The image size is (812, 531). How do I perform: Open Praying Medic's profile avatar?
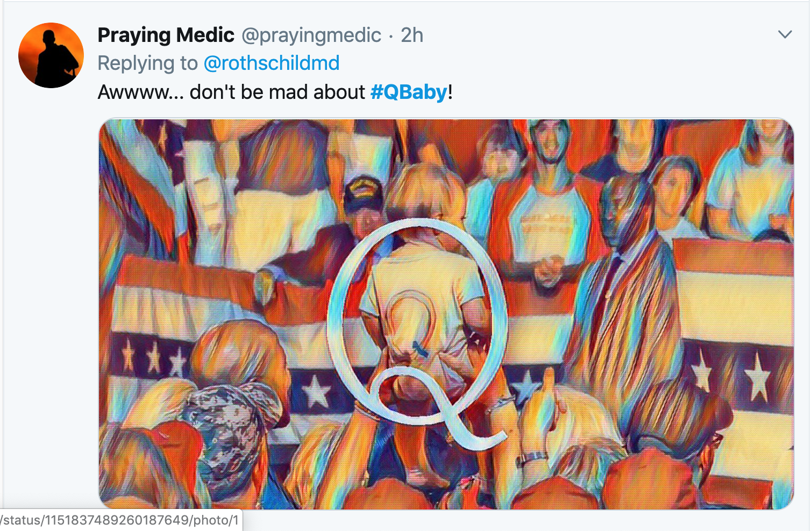51,55
